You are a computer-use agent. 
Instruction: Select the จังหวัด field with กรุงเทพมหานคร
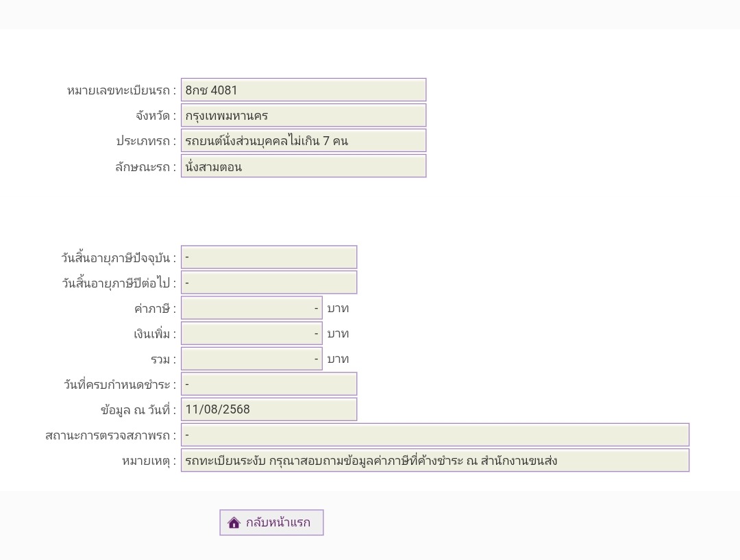click(303, 115)
